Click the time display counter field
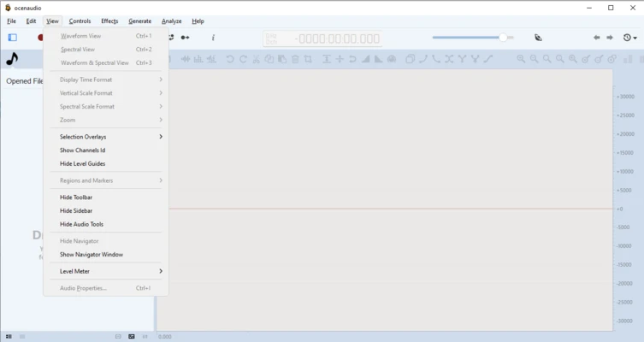This screenshot has height=342, width=644. (x=322, y=38)
